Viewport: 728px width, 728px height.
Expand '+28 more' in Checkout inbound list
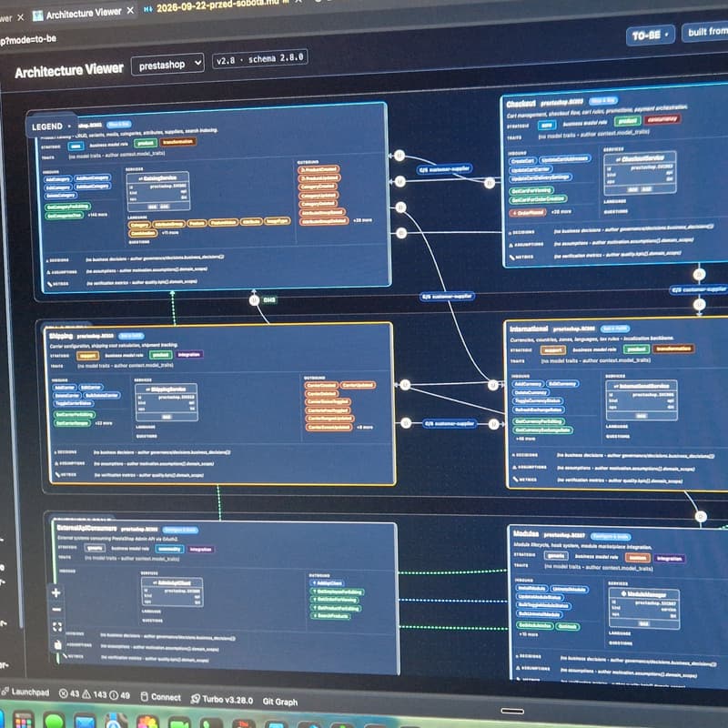click(x=561, y=211)
